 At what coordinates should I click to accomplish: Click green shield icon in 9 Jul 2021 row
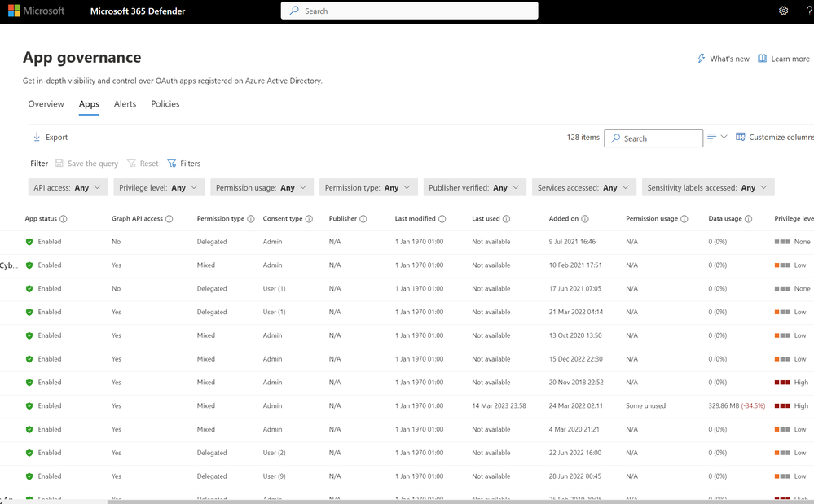[x=29, y=242]
